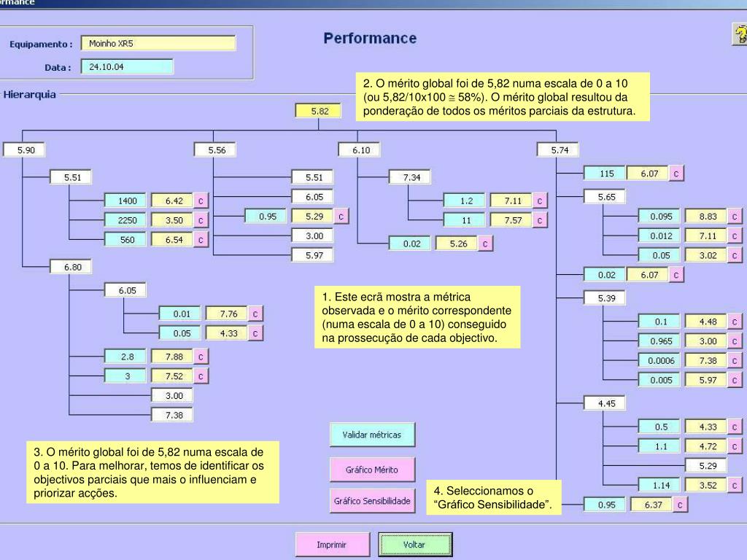This screenshot has width=747, height=560.
Task: Click the metric value 11
Action: coord(465,220)
